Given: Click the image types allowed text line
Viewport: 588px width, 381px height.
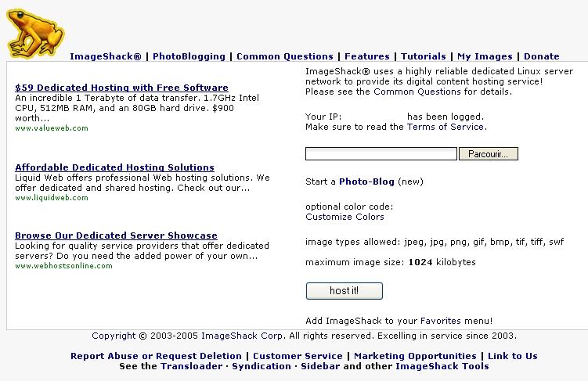Looking at the screenshot, I should pos(435,242).
